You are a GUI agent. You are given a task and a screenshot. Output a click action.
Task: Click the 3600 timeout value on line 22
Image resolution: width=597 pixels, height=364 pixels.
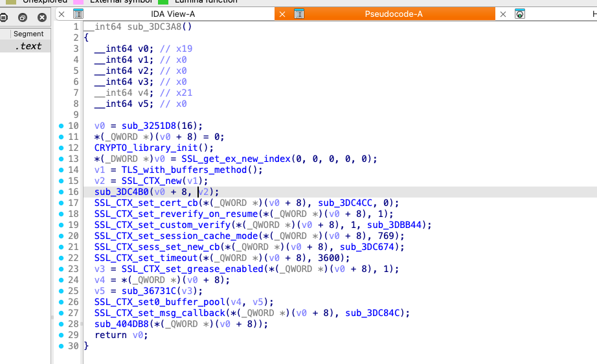point(328,258)
